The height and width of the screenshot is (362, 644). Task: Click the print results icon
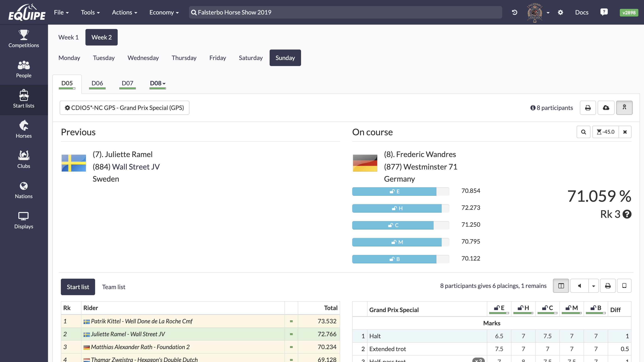608,286
